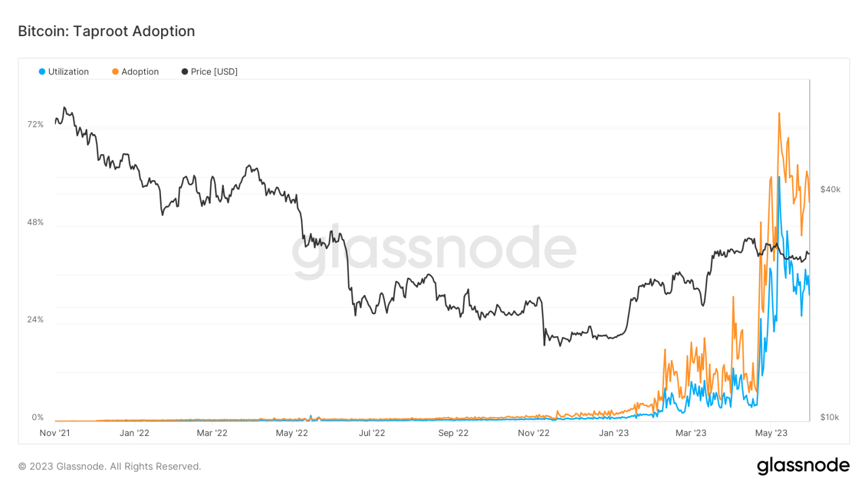
Task: Click the black Price legend dot
Action: [x=185, y=72]
